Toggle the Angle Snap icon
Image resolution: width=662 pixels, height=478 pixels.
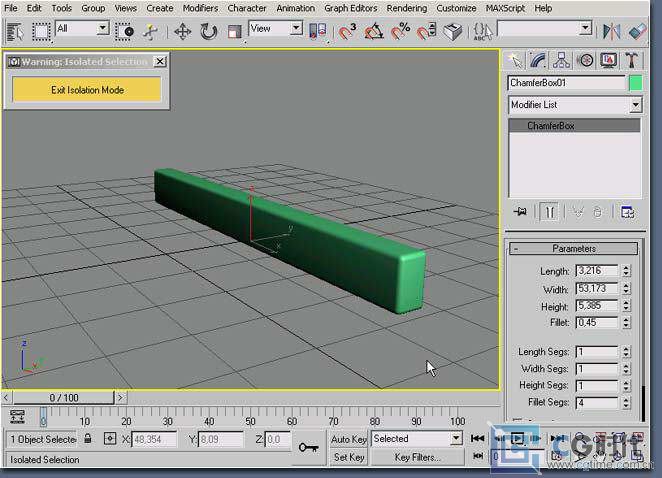pos(374,32)
